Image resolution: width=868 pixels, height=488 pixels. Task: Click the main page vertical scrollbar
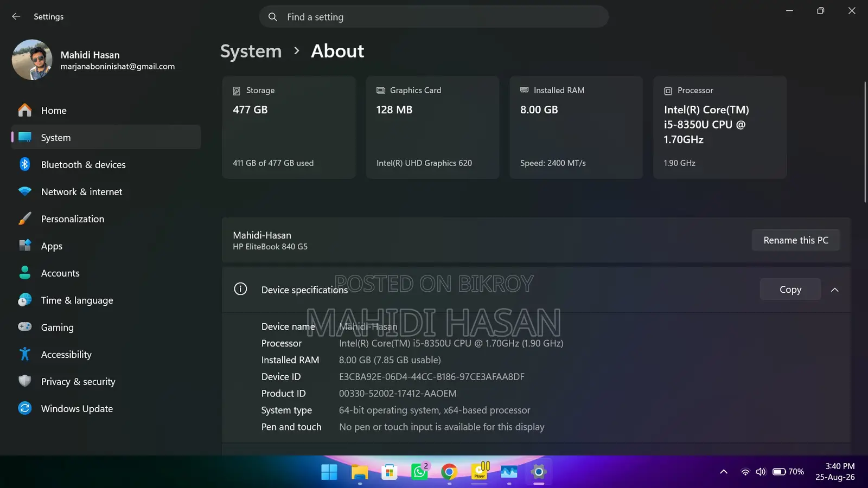point(865,142)
